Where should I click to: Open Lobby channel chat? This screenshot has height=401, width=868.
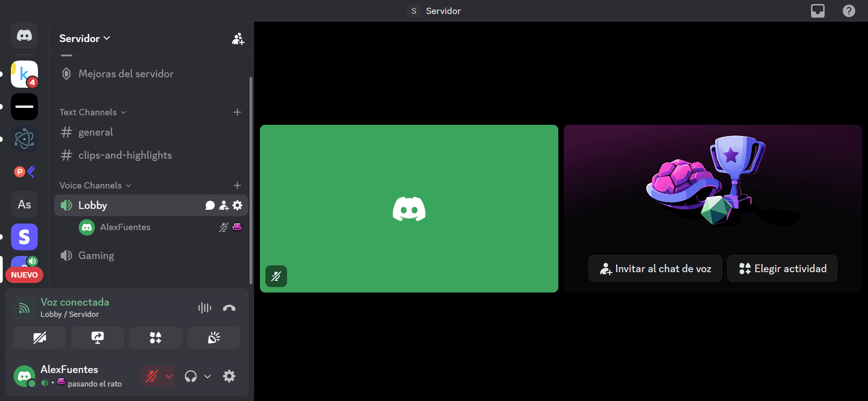210,206
